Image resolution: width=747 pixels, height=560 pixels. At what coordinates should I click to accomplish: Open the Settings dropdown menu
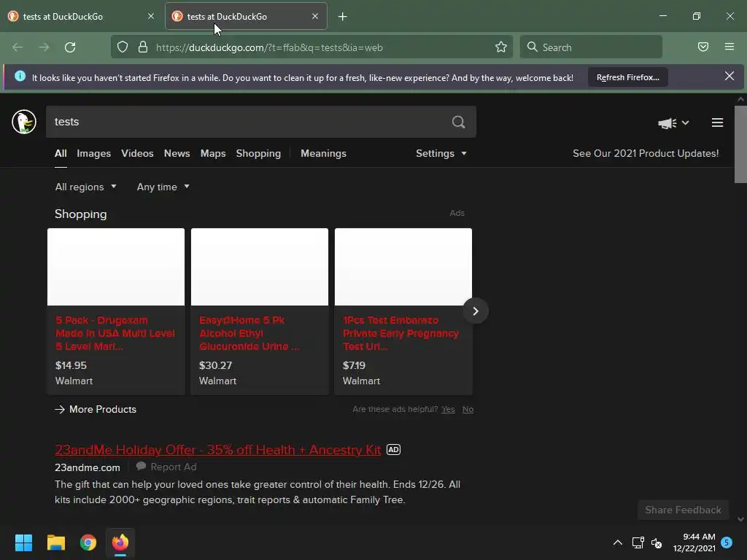[x=441, y=153]
